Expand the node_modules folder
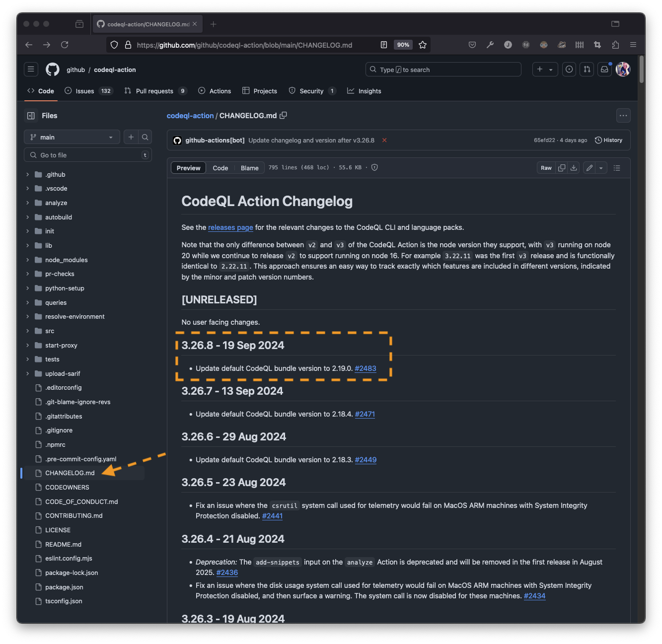Viewport: 662px width, 644px height. 28,260
